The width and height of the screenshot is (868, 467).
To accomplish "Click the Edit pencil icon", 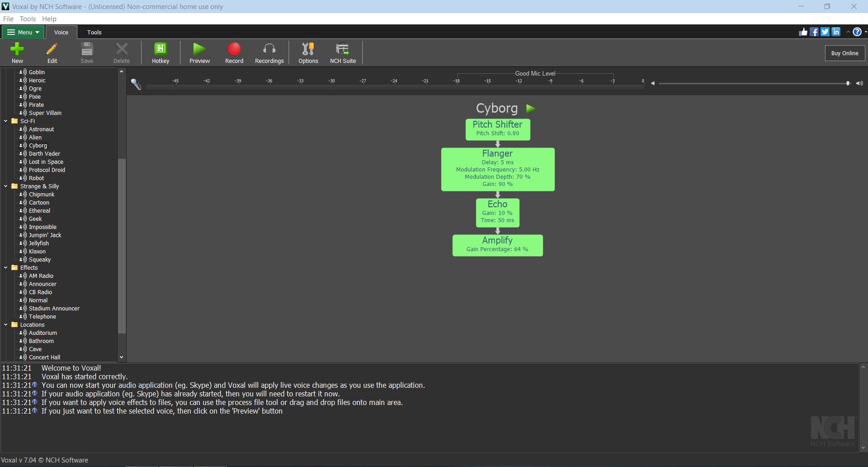I will pyautogui.click(x=52, y=49).
